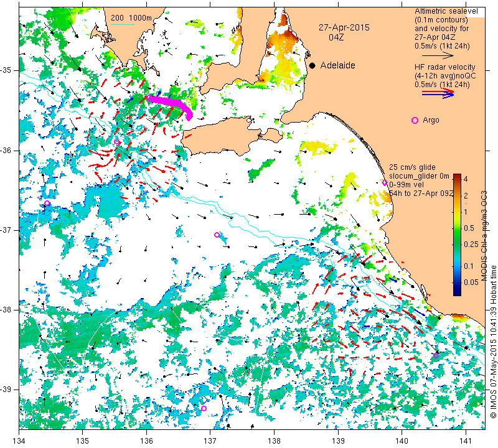Click the red and blue HF radar legend arrows

(x=438, y=93)
